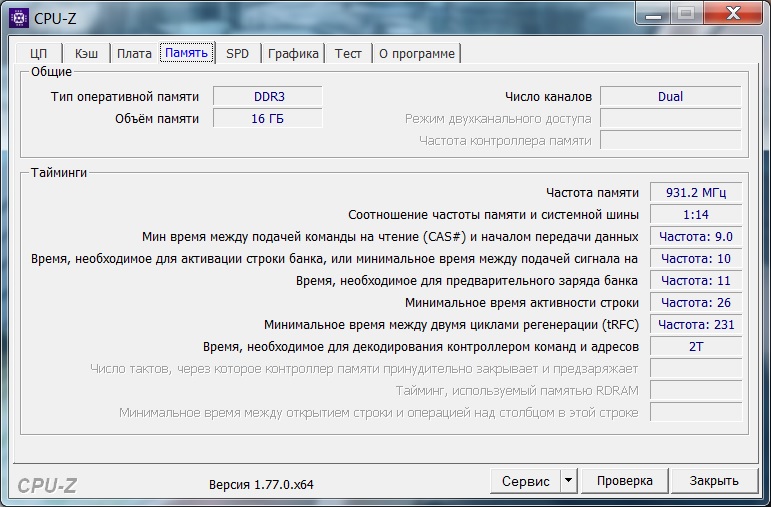Screen dimensions: 771x507
Task: Select the DDR3 memory type field
Action: click(x=268, y=96)
